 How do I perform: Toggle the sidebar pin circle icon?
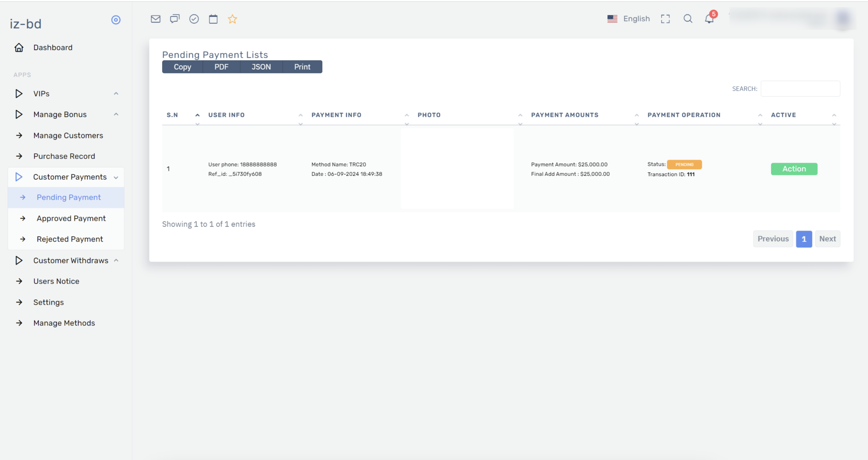pos(116,20)
